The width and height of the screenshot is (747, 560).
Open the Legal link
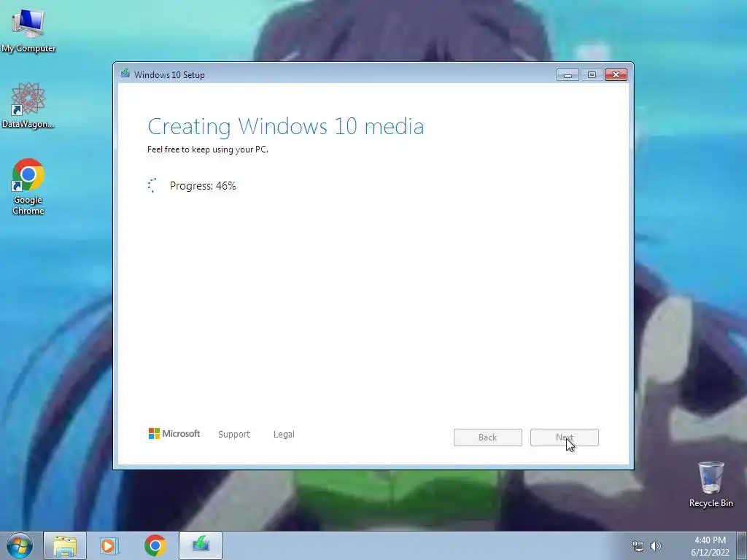click(284, 435)
